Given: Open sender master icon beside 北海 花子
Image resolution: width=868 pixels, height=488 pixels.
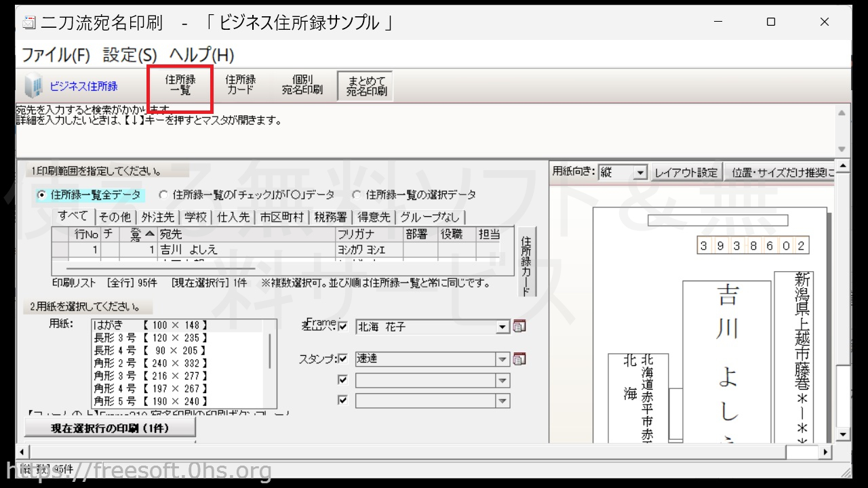Looking at the screenshot, I should pyautogui.click(x=519, y=327).
